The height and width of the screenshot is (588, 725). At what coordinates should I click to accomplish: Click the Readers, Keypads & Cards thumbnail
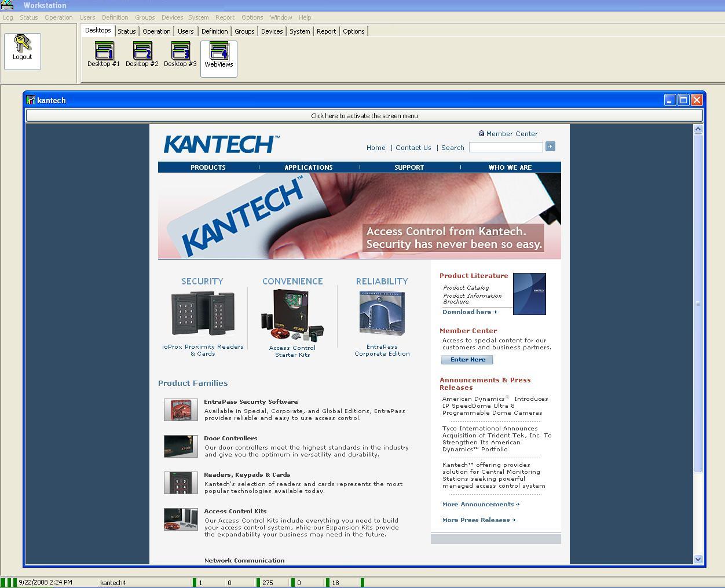(x=181, y=483)
